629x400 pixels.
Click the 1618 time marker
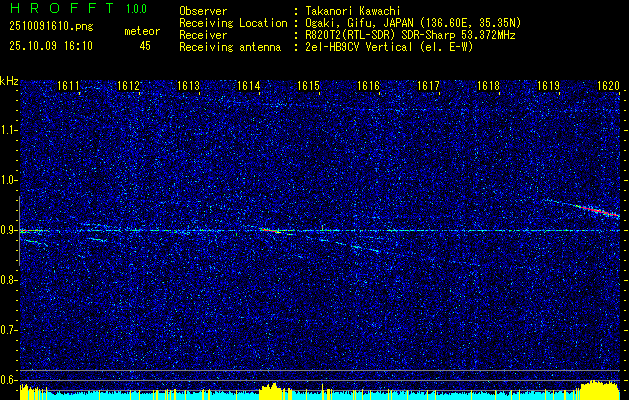click(x=488, y=86)
